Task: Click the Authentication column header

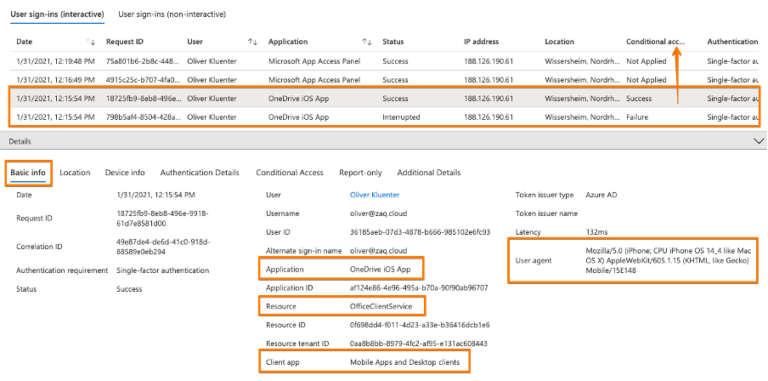Action: (732, 42)
